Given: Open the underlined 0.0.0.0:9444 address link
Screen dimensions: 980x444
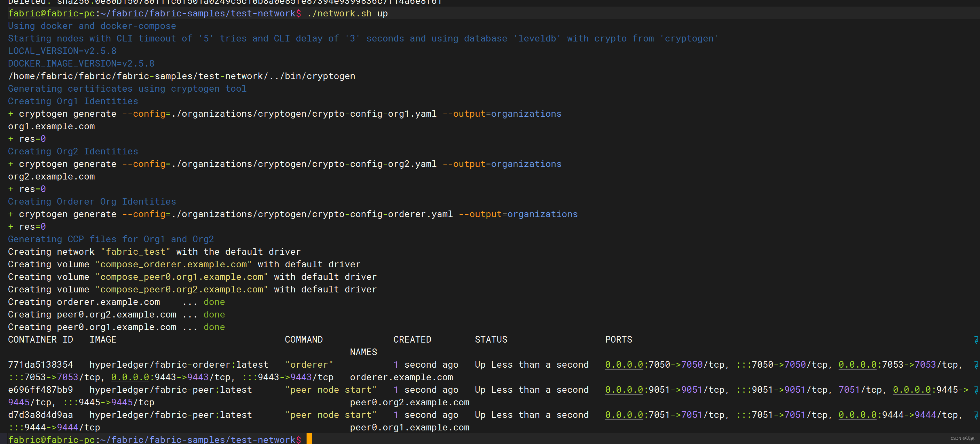Looking at the screenshot, I should coord(857,415).
